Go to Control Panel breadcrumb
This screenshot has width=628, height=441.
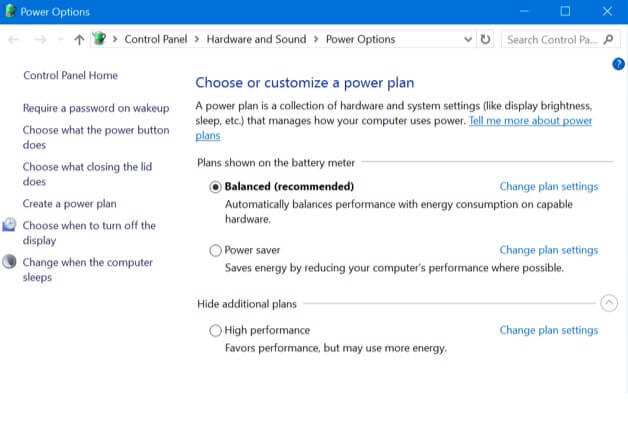(156, 39)
